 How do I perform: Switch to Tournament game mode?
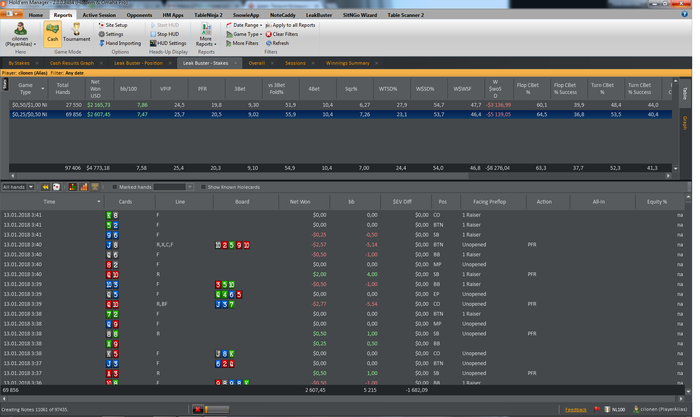pyautogui.click(x=76, y=33)
